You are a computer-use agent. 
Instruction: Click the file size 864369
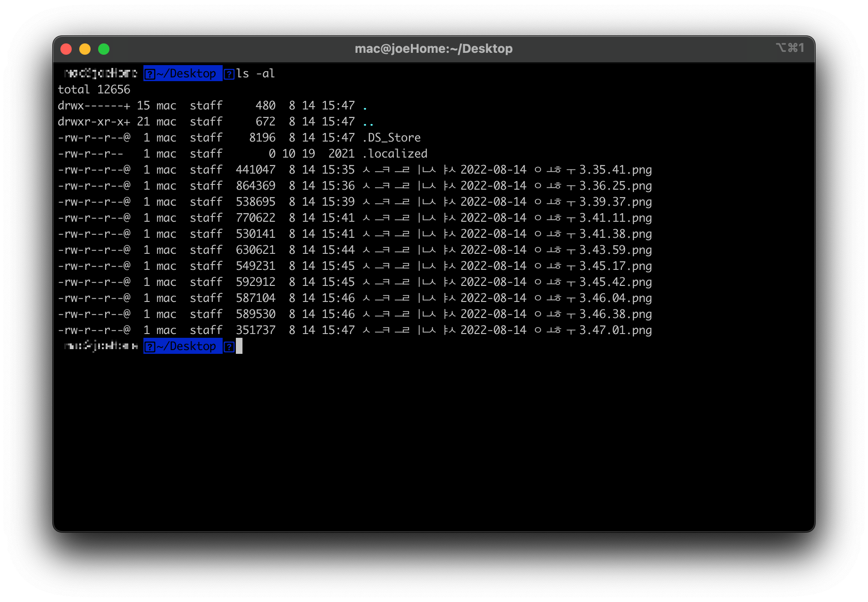[256, 186]
